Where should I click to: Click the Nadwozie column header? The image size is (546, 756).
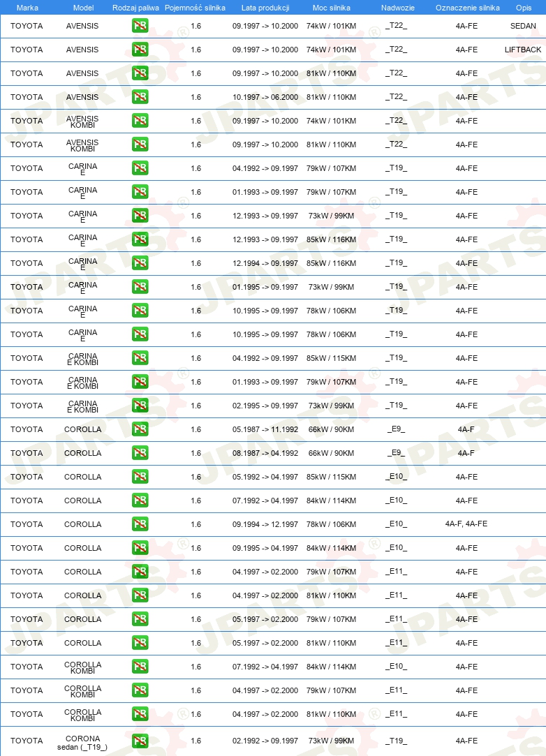pyautogui.click(x=397, y=8)
